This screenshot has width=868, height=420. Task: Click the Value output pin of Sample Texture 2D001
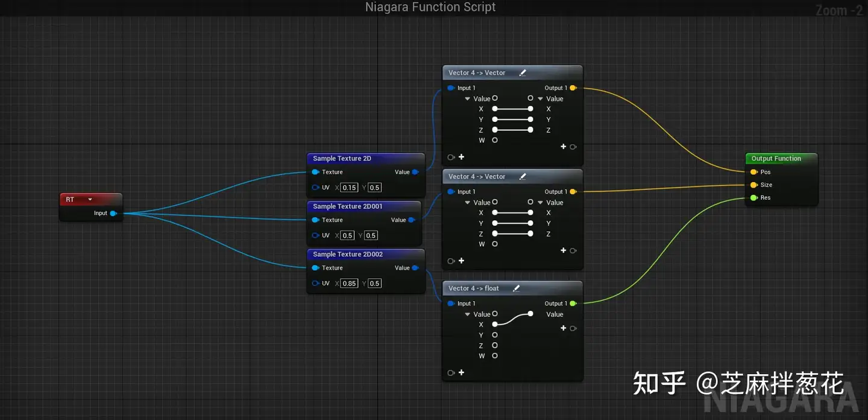click(412, 220)
